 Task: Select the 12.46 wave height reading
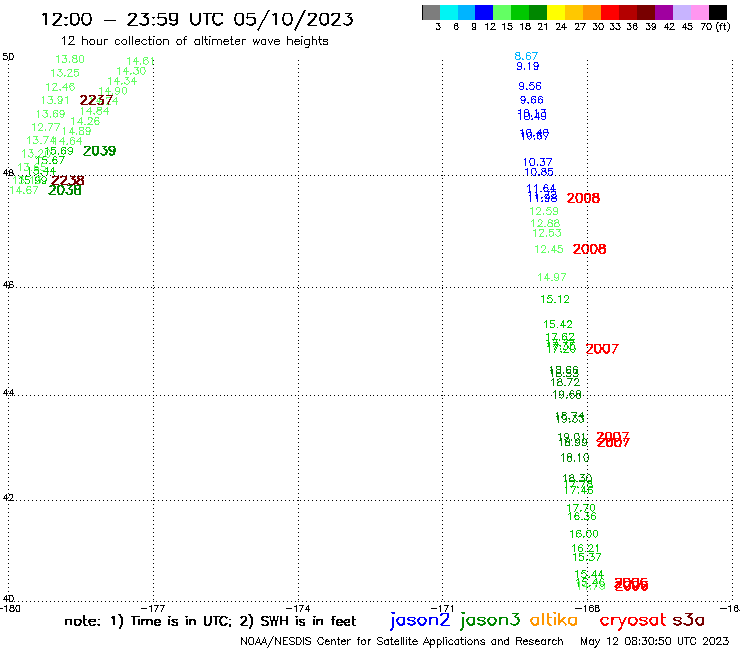(60, 87)
